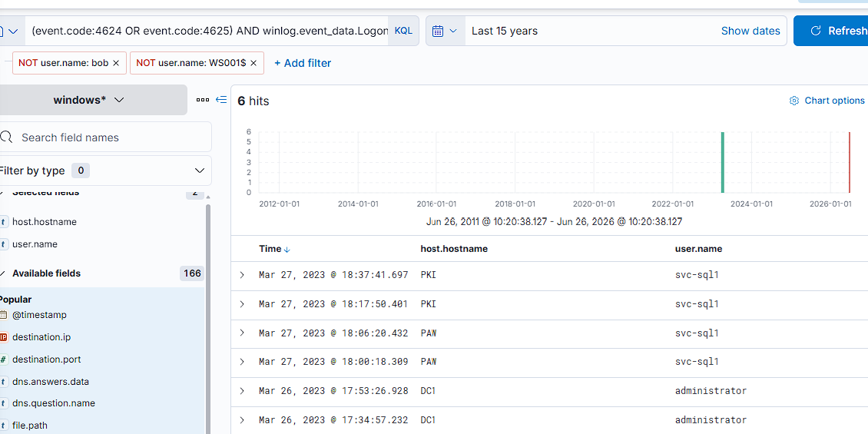Expand the Filter by type dropdown

(104, 171)
